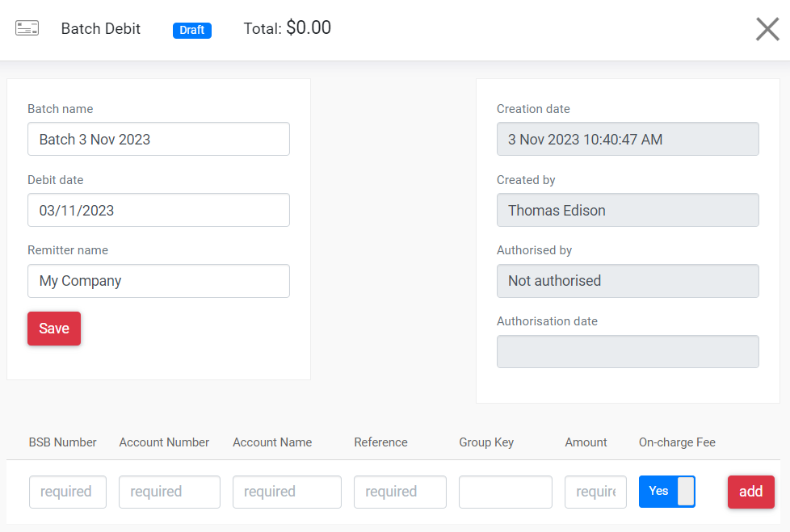Focus the Account Number input

click(170, 492)
